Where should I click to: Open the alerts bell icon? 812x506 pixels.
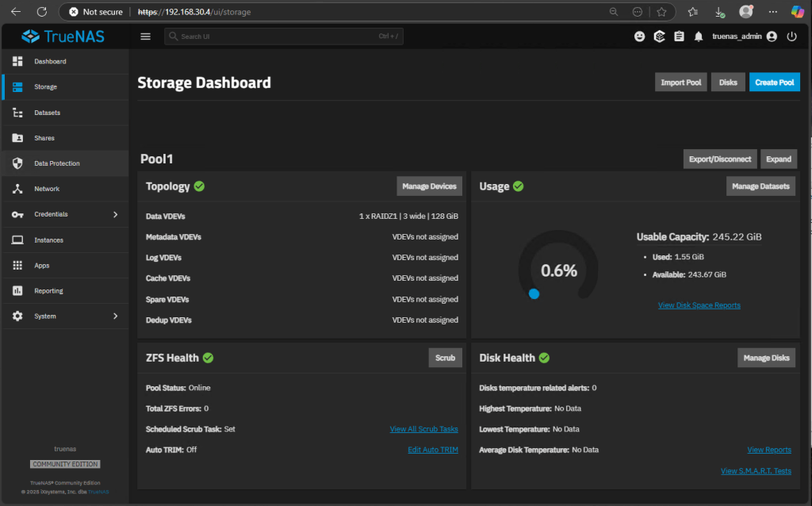(x=699, y=36)
